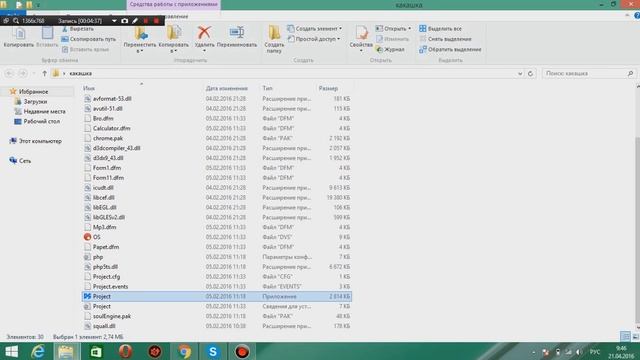Click the red stop button in recorder bar
This screenshot has height=360, width=640.
(156, 21)
